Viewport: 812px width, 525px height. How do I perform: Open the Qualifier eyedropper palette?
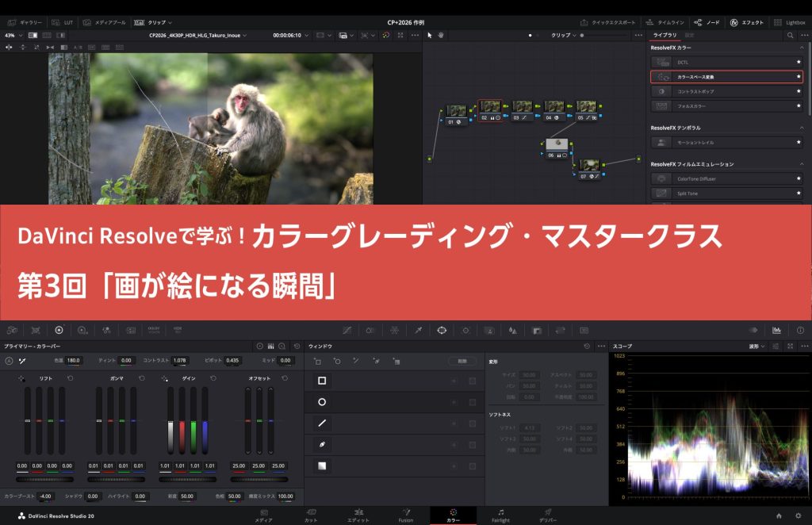(418, 330)
